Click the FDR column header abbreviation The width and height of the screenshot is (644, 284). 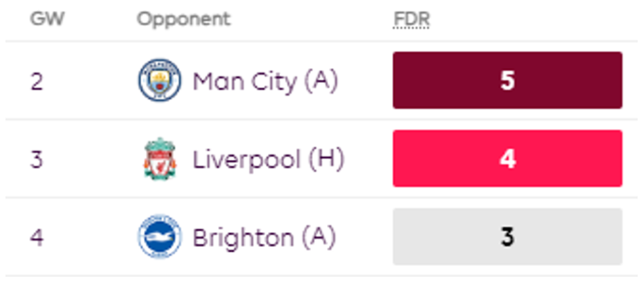[412, 19]
